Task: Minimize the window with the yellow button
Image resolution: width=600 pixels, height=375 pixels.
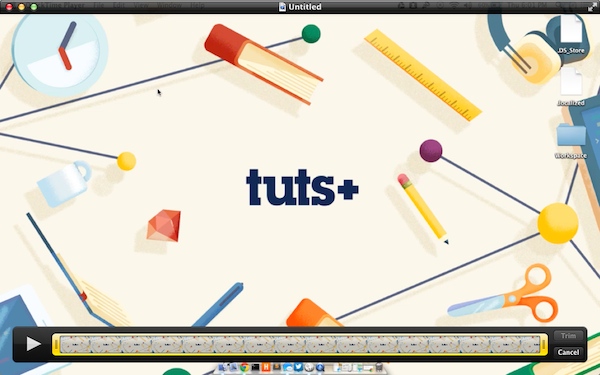Action: point(21,7)
